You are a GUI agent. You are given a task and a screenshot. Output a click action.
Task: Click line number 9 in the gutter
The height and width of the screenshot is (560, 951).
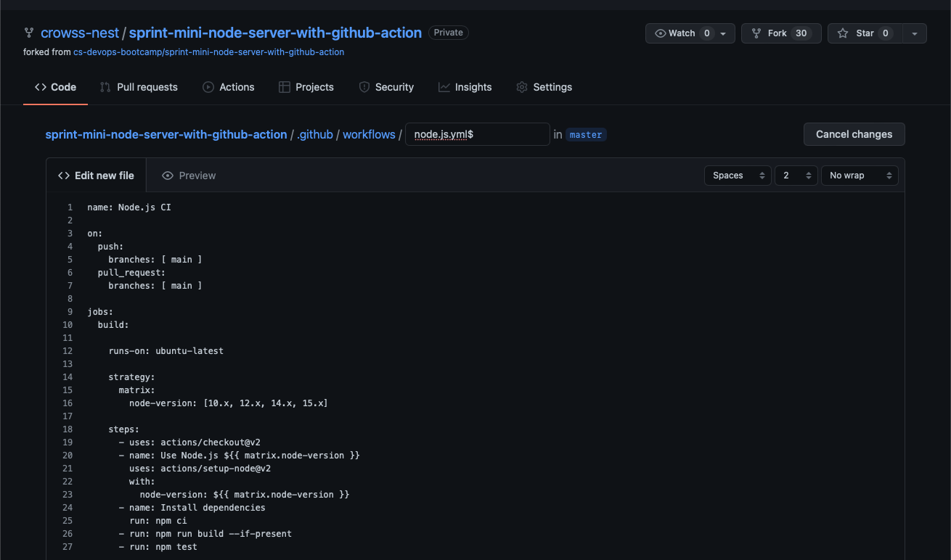(70, 312)
